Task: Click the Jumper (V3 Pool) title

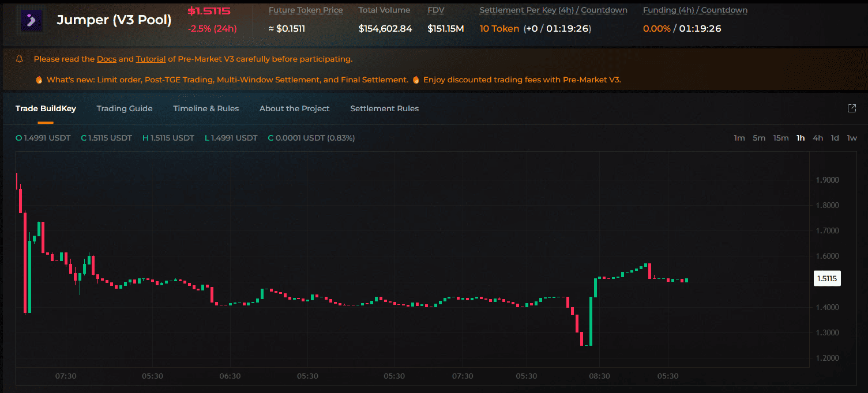Action: [114, 20]
